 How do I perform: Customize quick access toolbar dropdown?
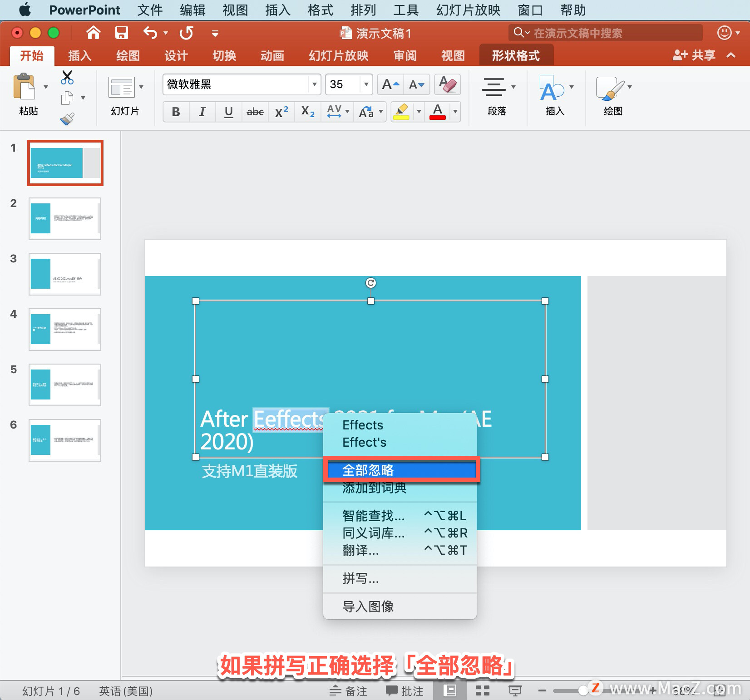click(215, 33)
